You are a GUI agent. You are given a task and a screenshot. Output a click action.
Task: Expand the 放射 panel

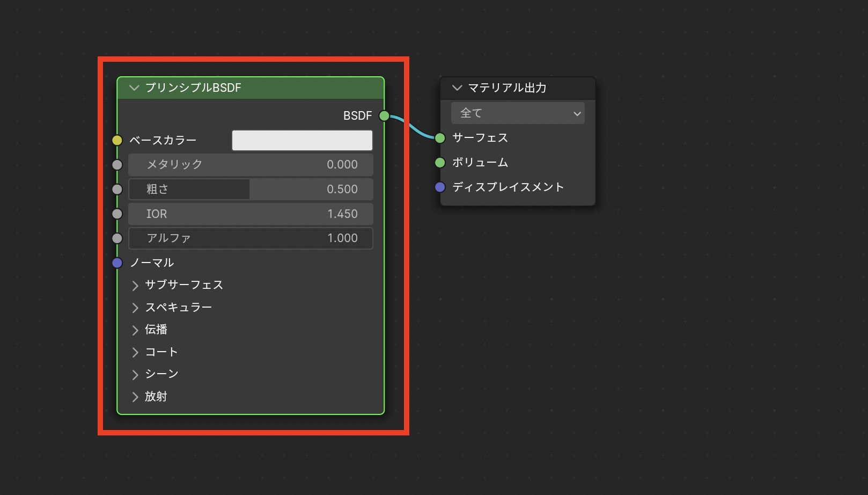[135, 397]
